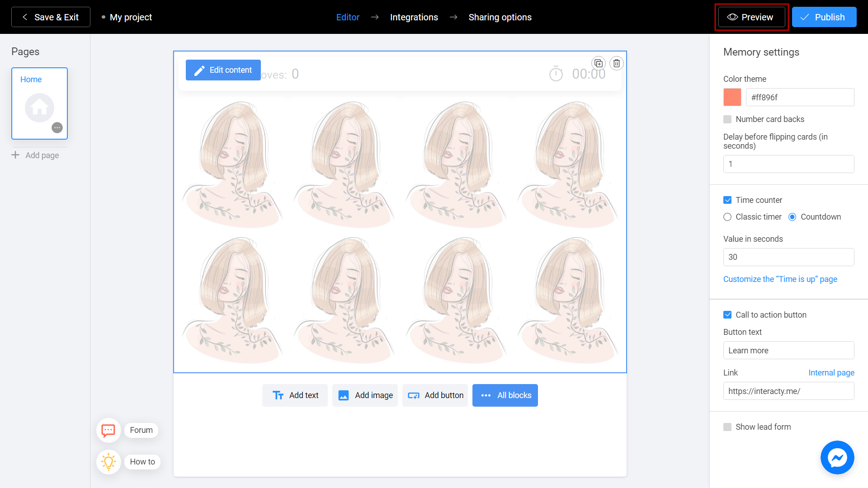Open the Integrations tab

click(x=414, y=17)
